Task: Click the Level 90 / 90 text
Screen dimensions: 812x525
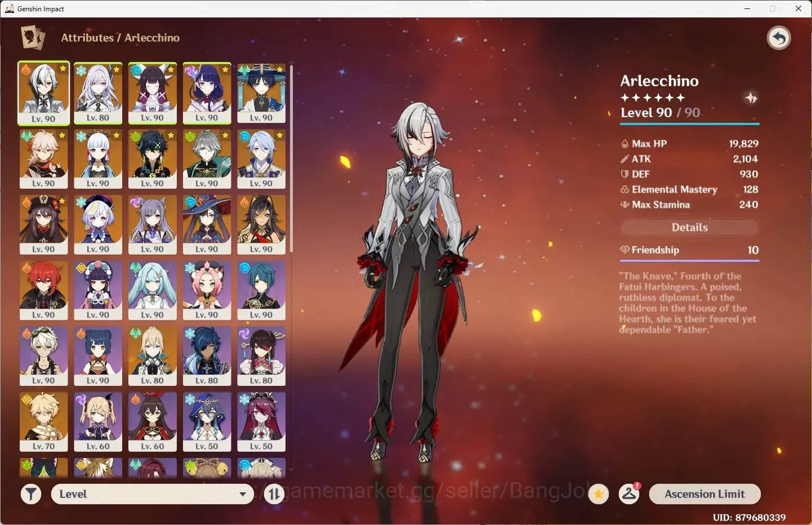Action: click(x=660, y=113)
